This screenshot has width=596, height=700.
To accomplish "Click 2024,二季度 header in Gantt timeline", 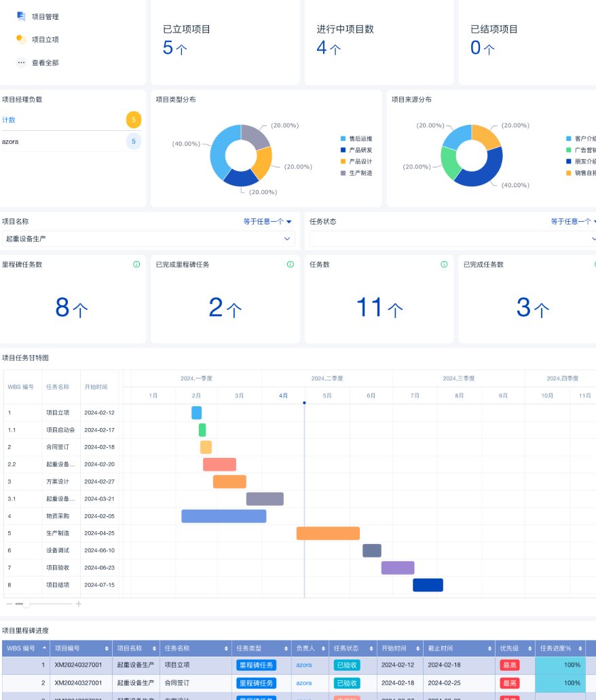I will [x=327, y=378].
